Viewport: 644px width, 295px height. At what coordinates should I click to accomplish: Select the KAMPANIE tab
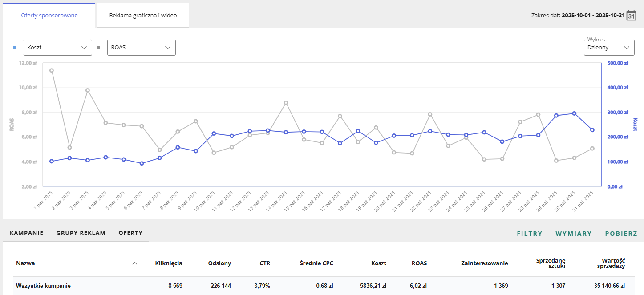tap(26, 233)
